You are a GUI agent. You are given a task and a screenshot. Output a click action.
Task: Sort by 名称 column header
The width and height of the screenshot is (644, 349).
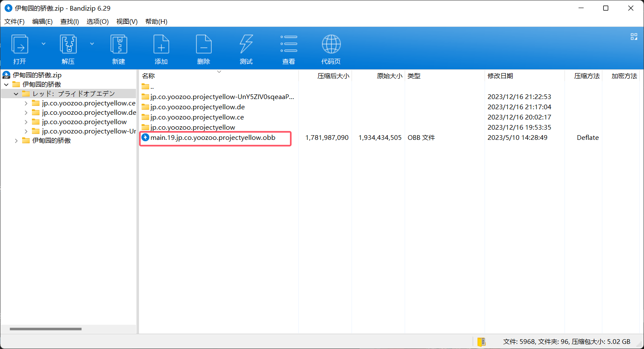(x=219, y=76)
